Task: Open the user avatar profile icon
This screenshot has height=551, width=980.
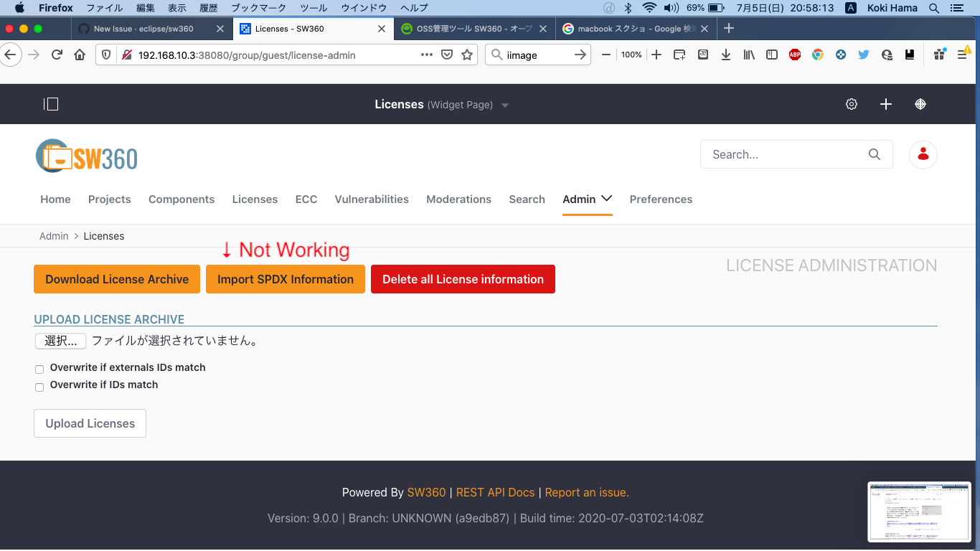Action: (x=923, y=154)
